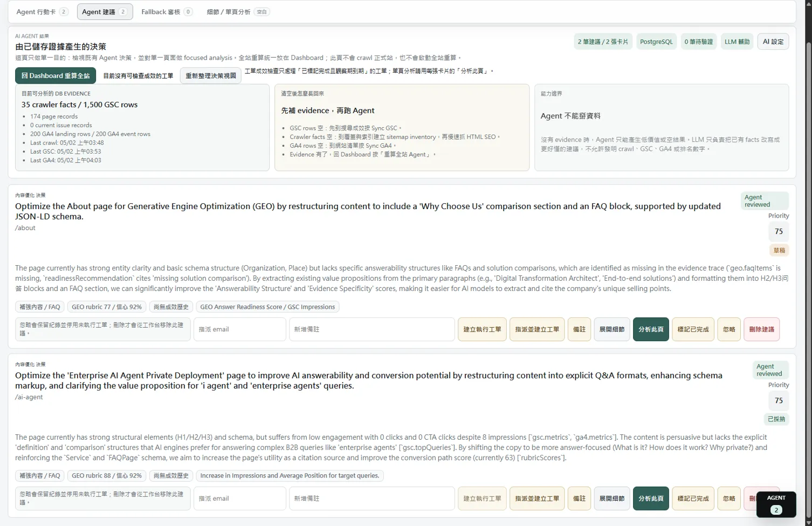Click Agent reviewed badge on the /about card

(x=765, y=200)
